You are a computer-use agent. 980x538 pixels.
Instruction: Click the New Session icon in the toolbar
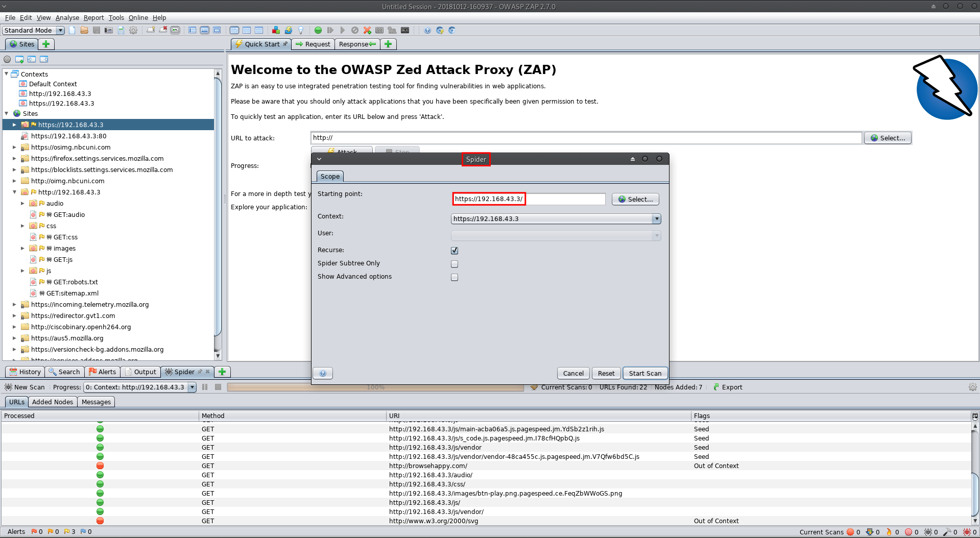(72, 30)
